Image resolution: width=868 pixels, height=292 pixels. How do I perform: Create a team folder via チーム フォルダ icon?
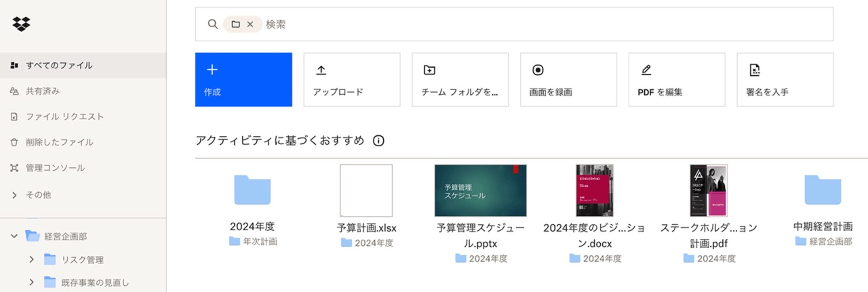coord(429,70)
